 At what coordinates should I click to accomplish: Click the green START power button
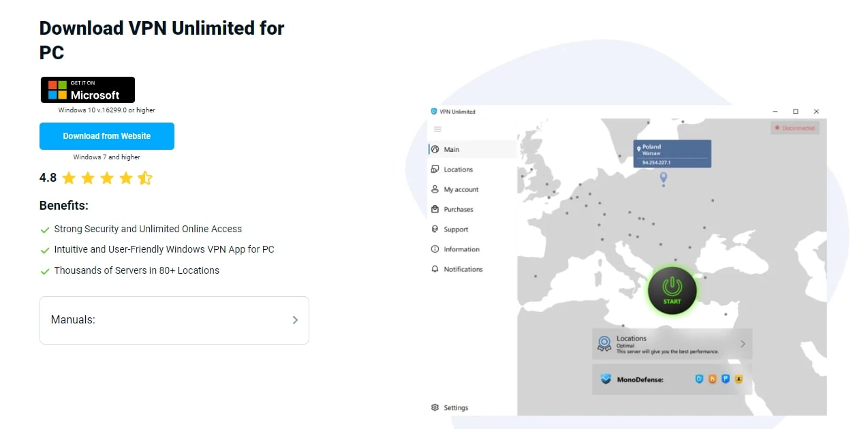(672, 289)
